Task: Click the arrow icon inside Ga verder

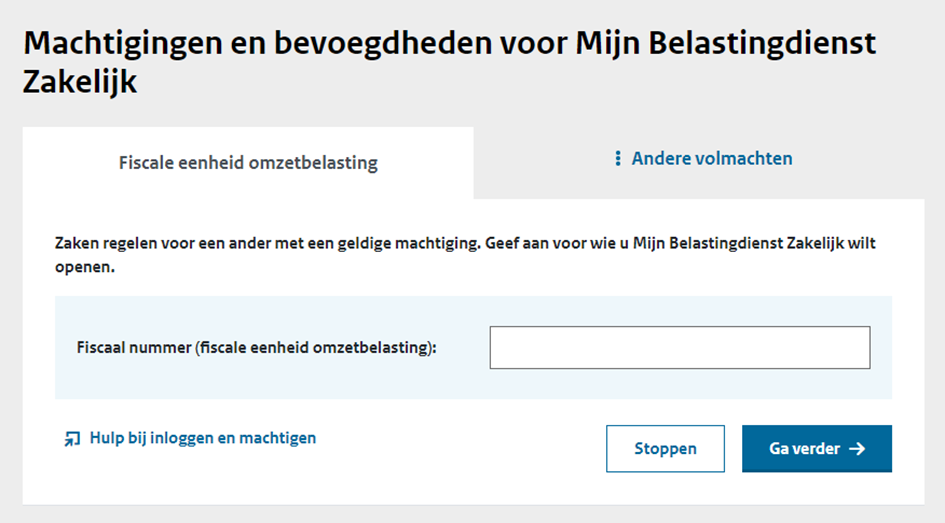Action: click(857, 449)
